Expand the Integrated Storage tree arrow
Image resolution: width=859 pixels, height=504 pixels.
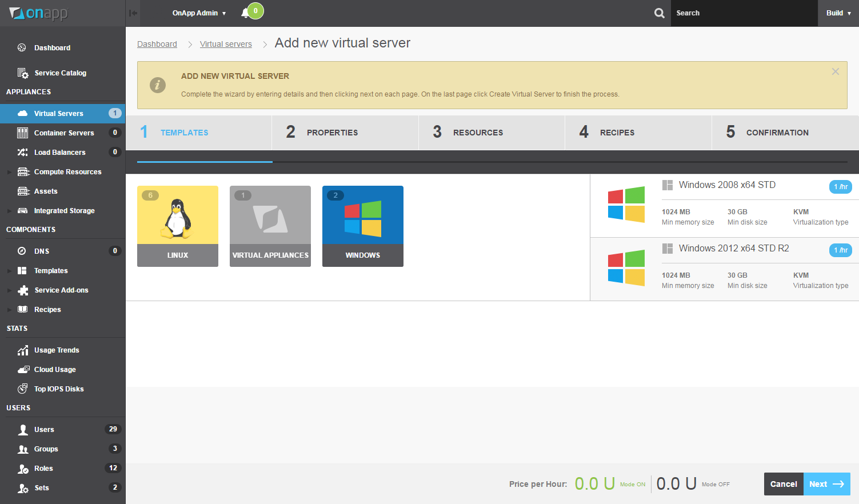(9, 210)
